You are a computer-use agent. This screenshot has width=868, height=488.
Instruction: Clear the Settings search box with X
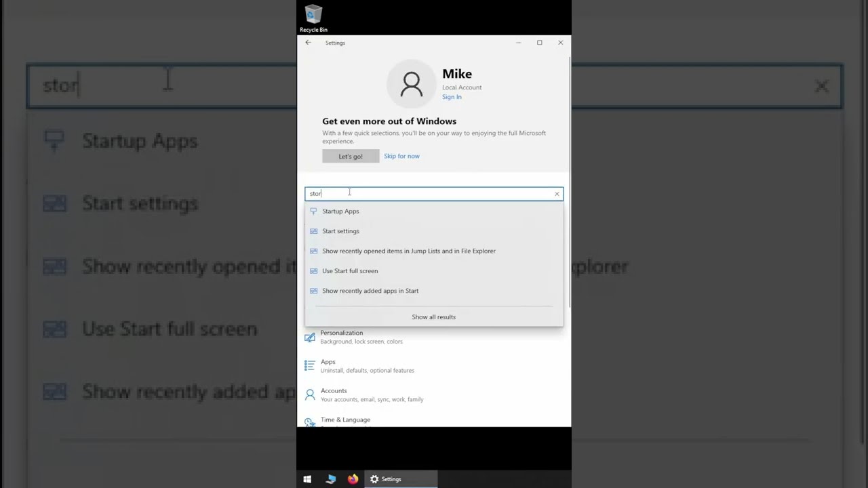[557, 194]
